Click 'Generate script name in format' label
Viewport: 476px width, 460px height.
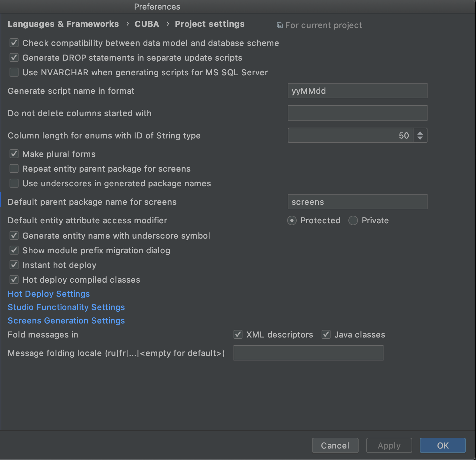pyautogui.click(x=71, y=91)
